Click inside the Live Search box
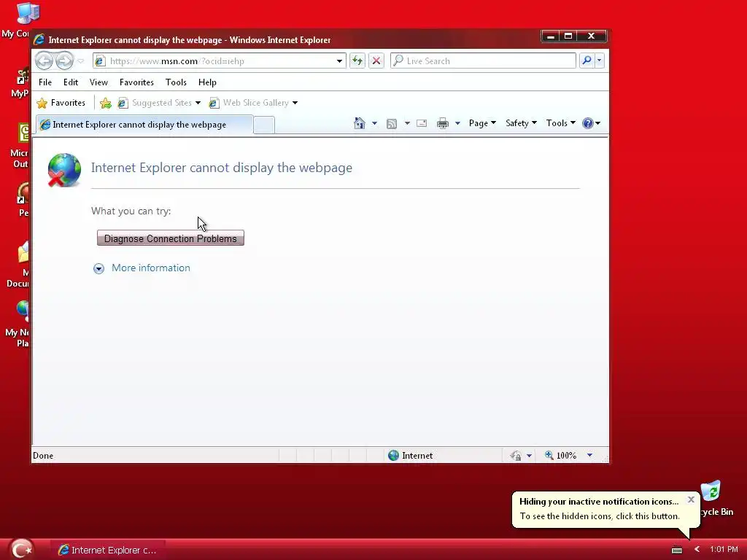Image resolution: width=747 pixels, height=560 pixels. (x=483, y=61)
